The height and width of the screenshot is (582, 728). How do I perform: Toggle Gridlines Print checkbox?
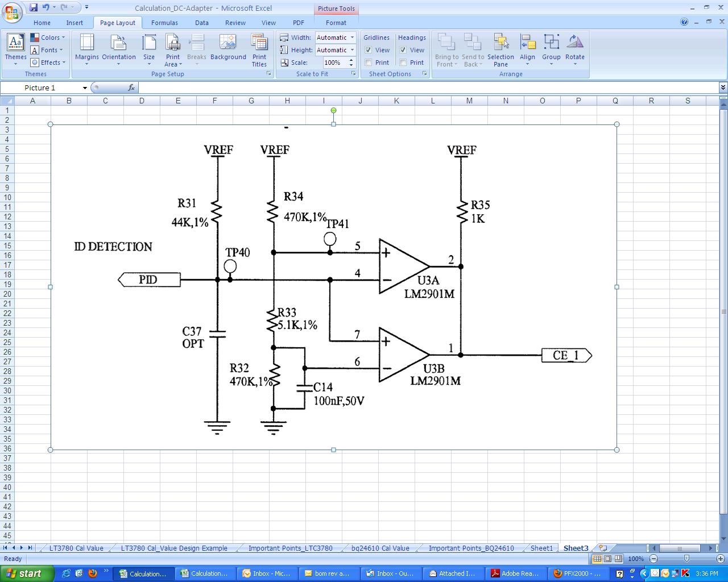pos(369,63)
